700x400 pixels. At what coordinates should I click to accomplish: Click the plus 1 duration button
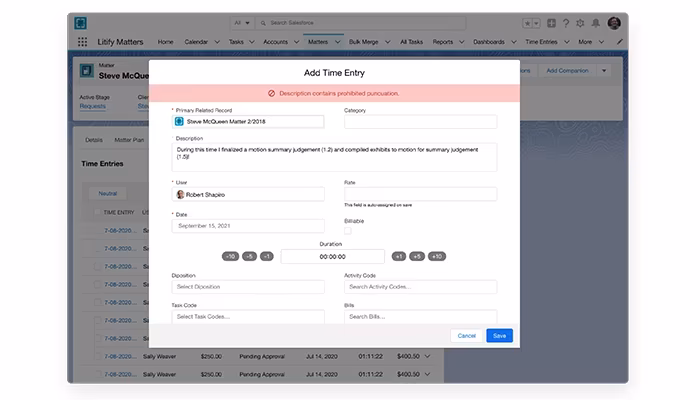tap(399, 256)
